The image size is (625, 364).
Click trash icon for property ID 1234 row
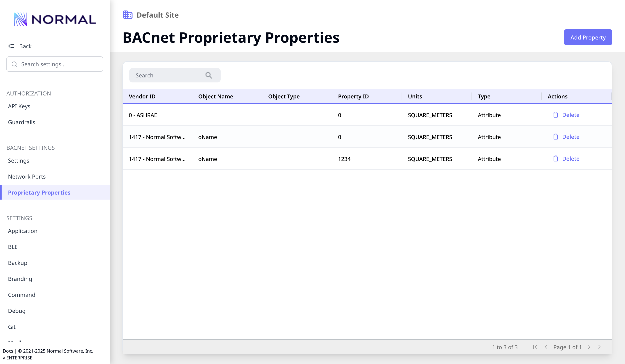(x=556, y=159)
